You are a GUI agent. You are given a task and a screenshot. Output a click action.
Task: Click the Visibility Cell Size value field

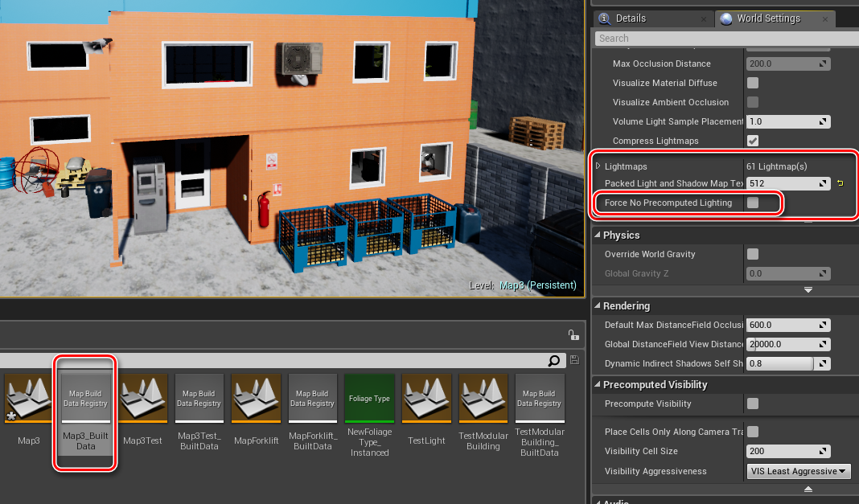click(x=788, y=451)
